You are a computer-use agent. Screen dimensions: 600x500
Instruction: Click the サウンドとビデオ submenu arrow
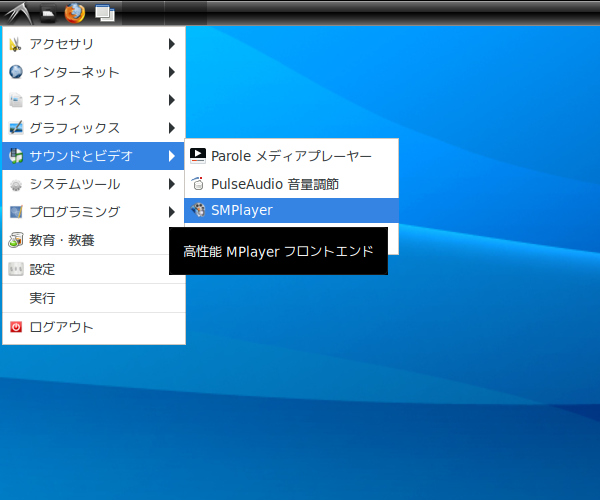(172, 156)
